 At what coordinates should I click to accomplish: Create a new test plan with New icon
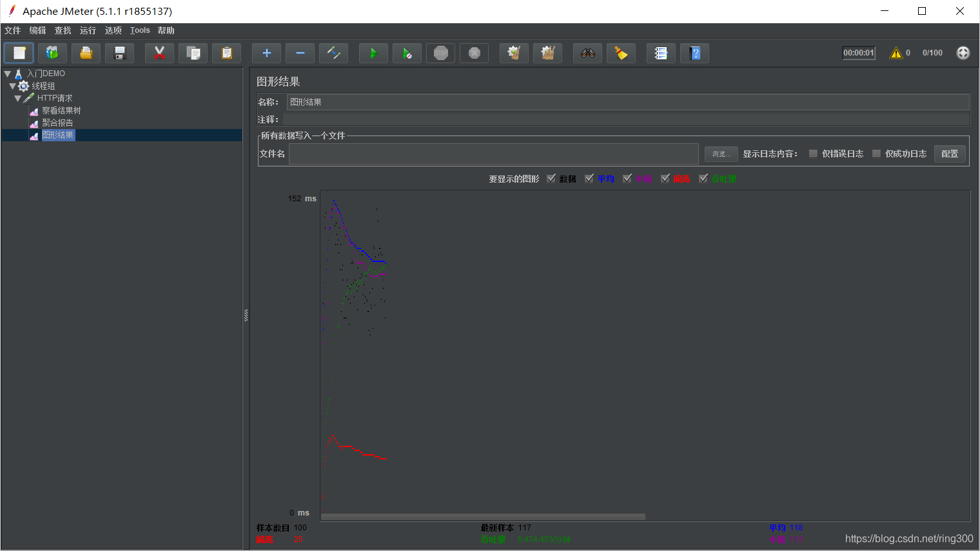19,53
